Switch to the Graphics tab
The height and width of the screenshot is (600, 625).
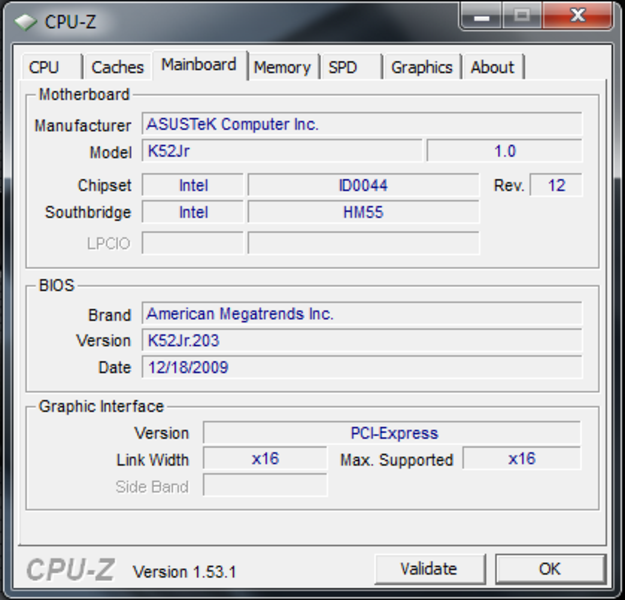point(421,67)
